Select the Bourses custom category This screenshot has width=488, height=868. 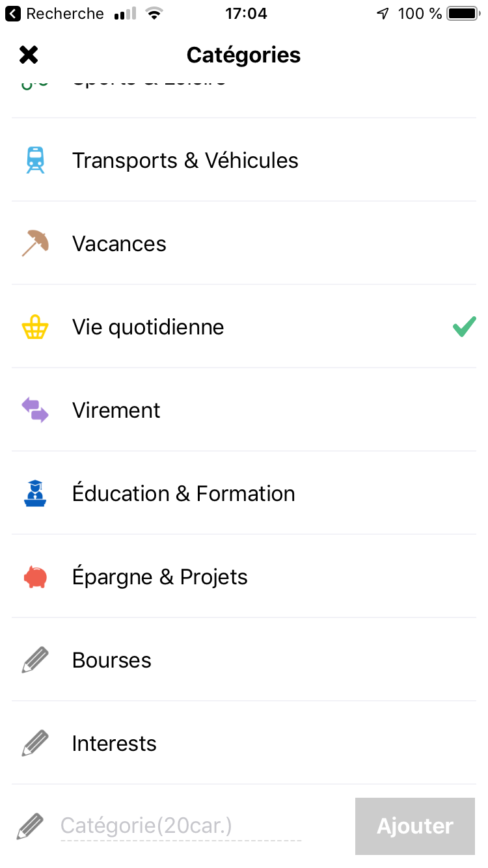click(112, 660)
